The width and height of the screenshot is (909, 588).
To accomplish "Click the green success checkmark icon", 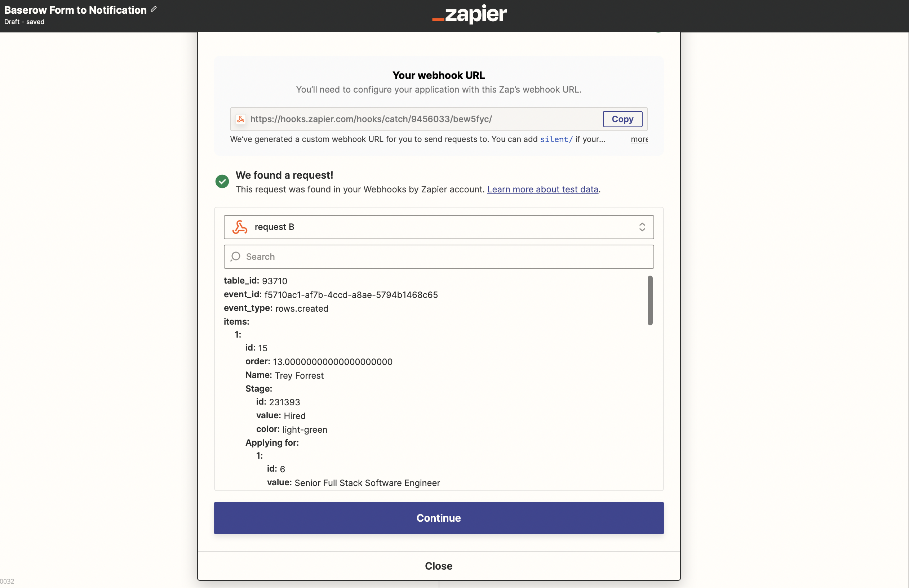I will coord(222,181).
